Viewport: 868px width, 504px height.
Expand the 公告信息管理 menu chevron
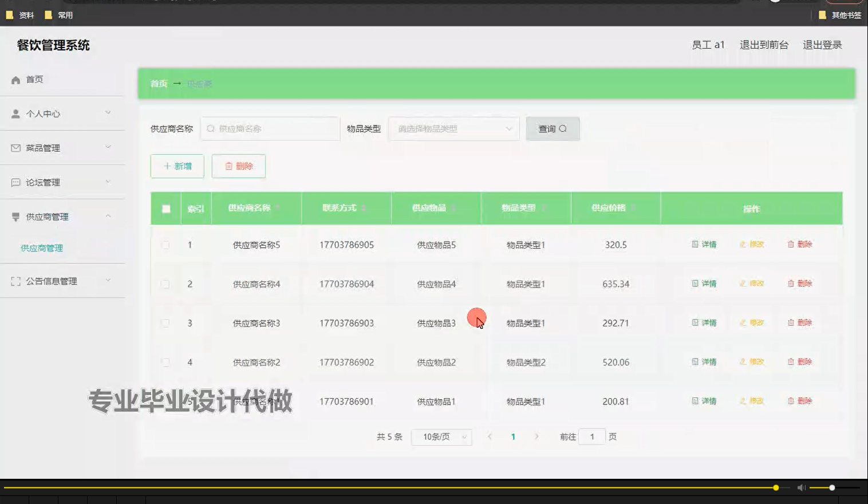pos(108,280)
